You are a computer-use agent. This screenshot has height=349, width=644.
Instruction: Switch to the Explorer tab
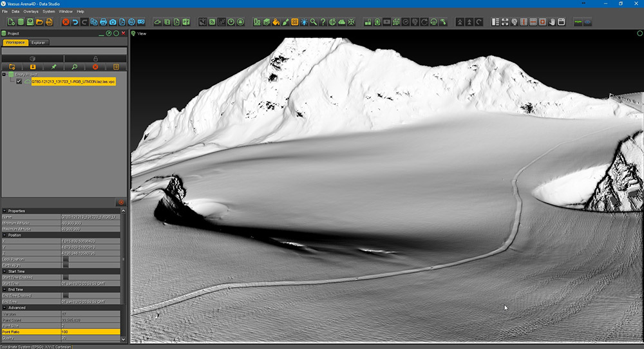pos(39,42)
